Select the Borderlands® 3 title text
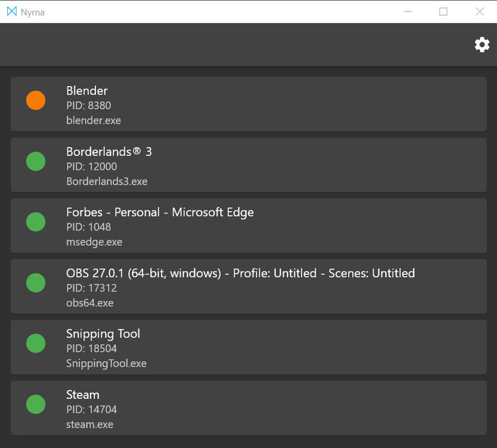 109,152
